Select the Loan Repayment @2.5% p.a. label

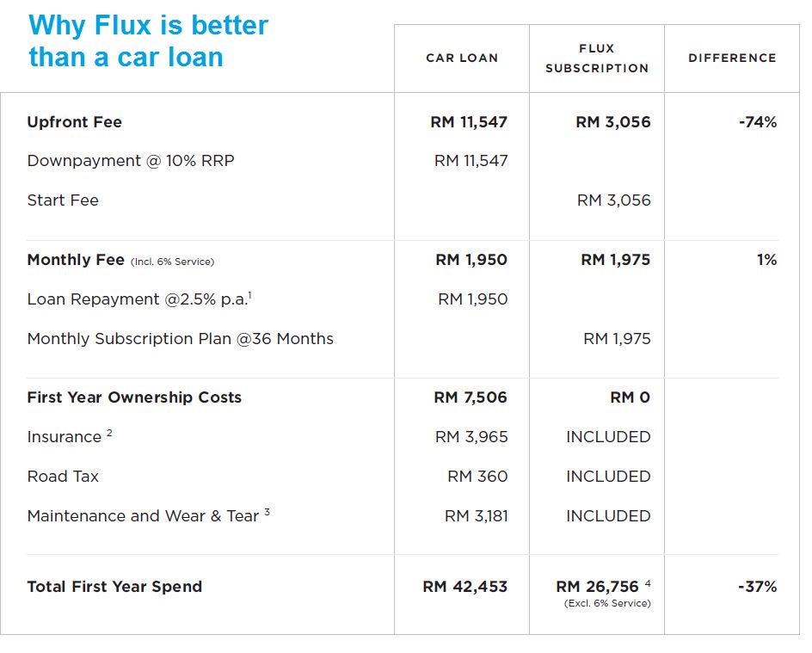pyautogui.click(x=138, y=299)
